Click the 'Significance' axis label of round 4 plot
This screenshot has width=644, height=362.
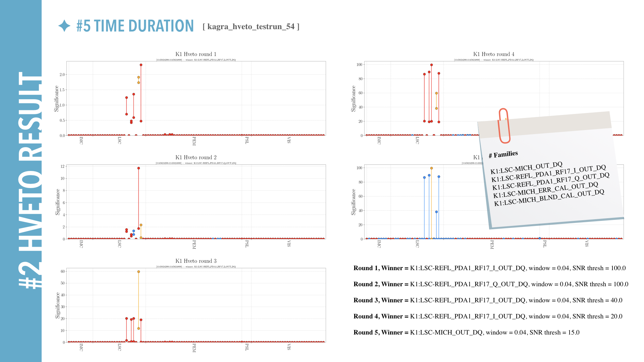(353, 99)
